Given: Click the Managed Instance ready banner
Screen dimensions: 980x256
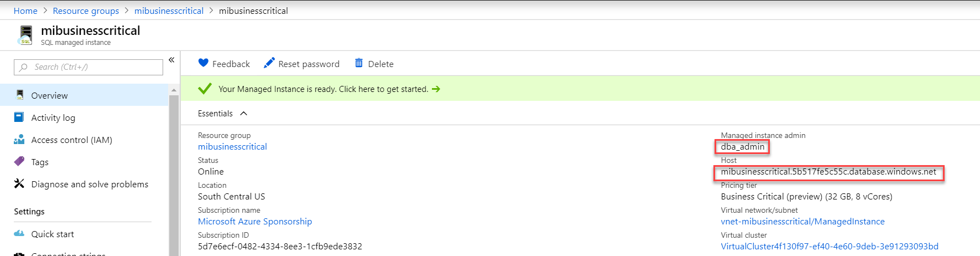Looking at the screenshot, I should [324, 89].
